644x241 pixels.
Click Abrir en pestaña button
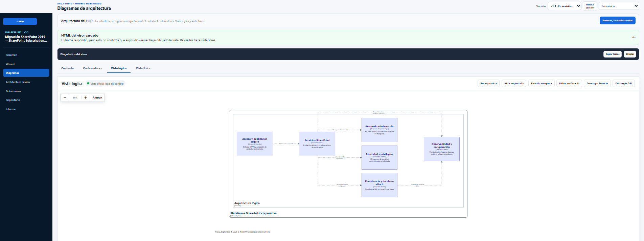click(x=514, y=83)
